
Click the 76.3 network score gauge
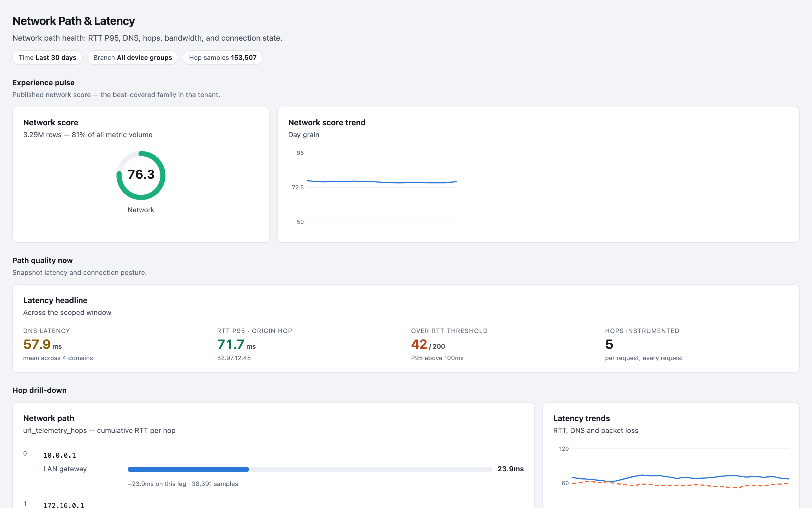pyautogui.click(x=141, y=175)
